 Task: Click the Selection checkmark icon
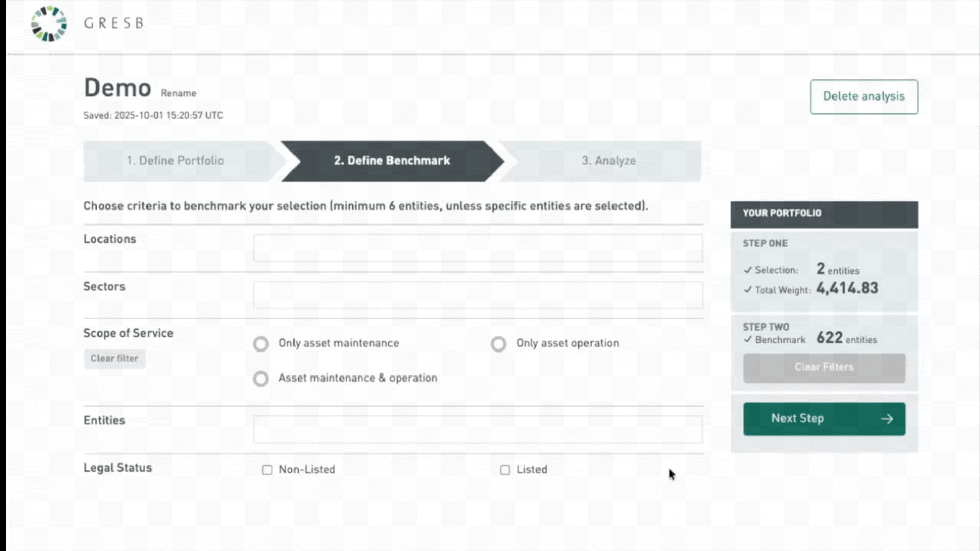[x=748, y=270]
